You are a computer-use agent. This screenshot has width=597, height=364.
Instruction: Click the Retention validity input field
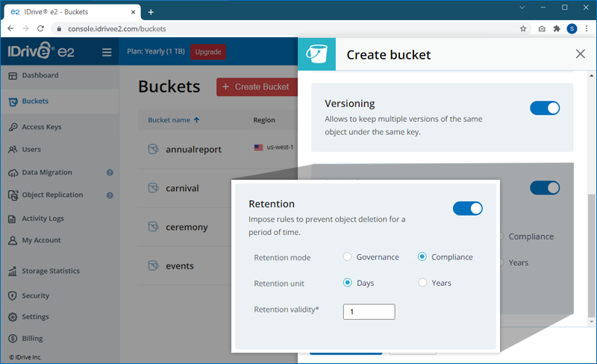pyautogui.click(x=369, y=312)
